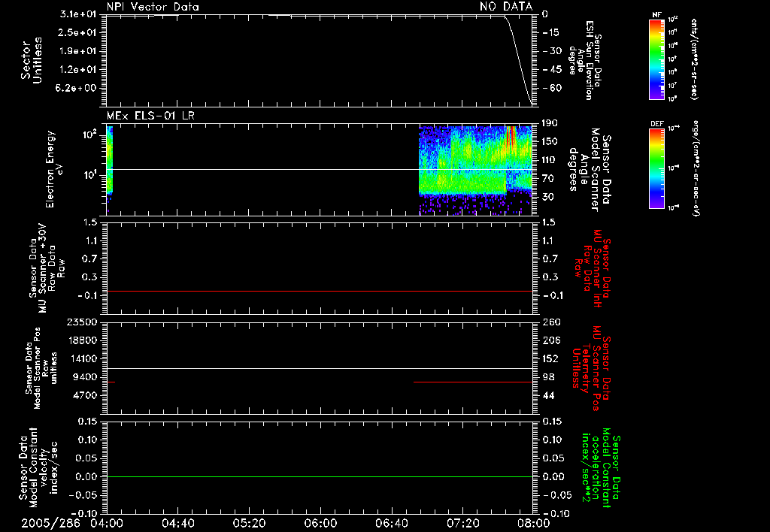
Task: Click the "190" scanner angle tick value
Action: pos(550,122)
